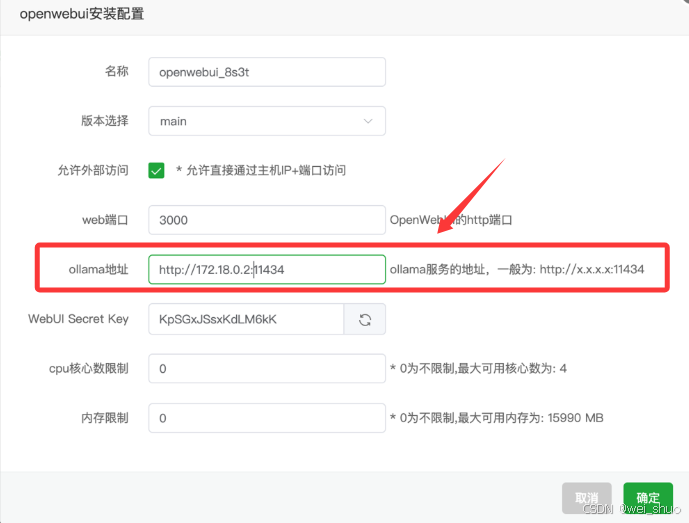The image size is (689, 523).
Task: Click the 名称 label
Action: point(116,71)
